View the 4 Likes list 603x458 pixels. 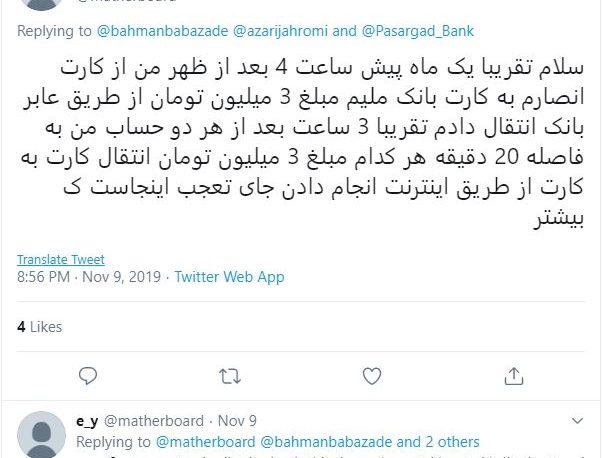tap(39, 327)
